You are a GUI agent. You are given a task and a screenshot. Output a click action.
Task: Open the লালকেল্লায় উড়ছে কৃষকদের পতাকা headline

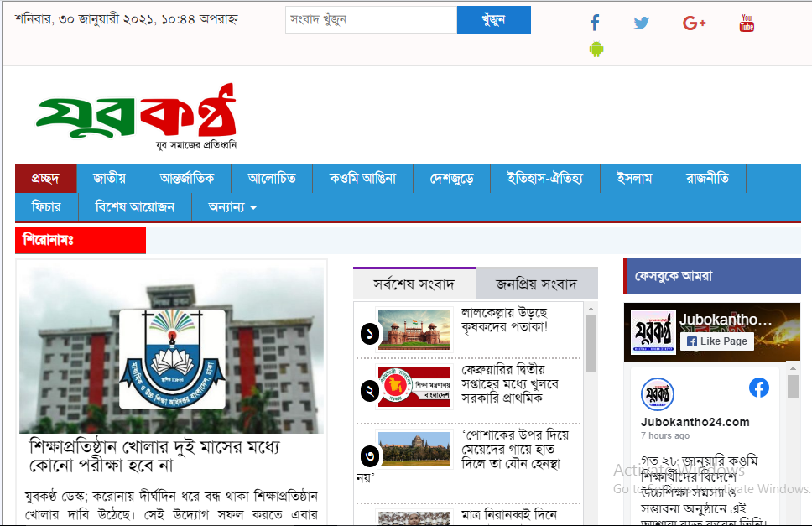pyautogui.click(x=504, y=320)
